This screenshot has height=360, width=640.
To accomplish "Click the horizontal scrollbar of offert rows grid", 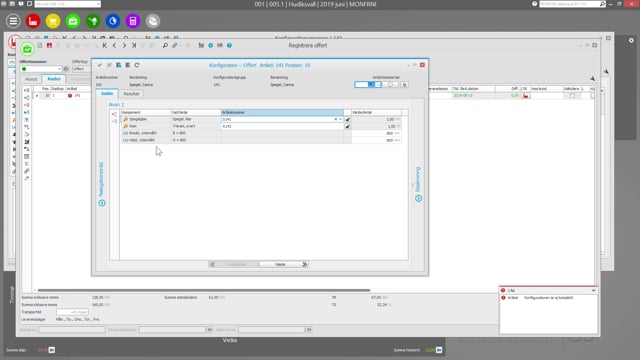I will tap(203, 290).
